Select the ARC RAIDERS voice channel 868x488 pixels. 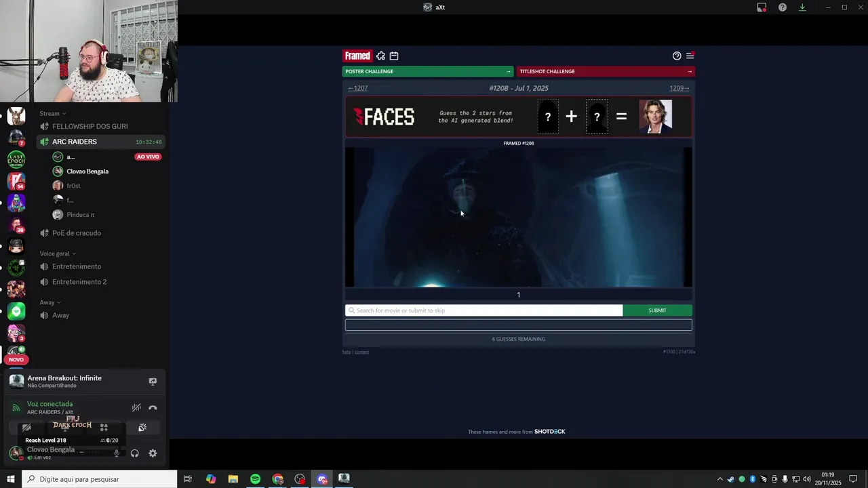pos(102,142)
